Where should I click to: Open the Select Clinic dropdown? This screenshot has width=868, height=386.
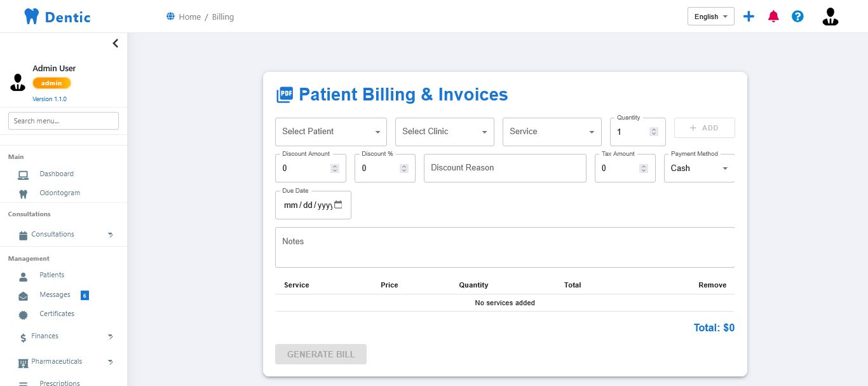click(x=444, y=132)
